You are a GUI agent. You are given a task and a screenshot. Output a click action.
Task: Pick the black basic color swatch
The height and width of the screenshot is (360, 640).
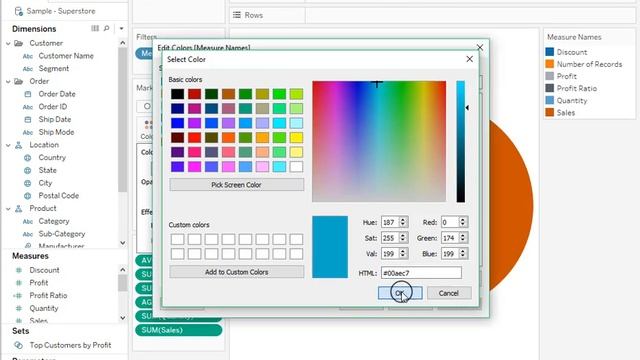(x=178, y=94)
